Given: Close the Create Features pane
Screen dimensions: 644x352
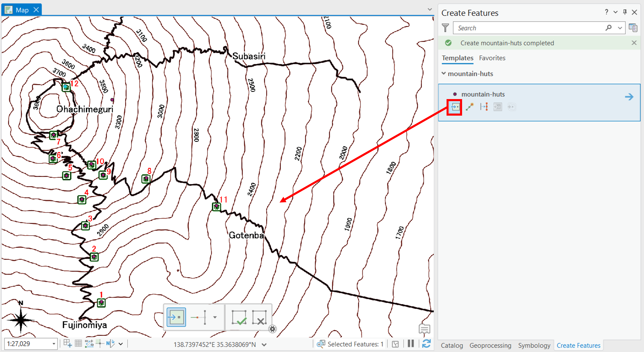Looking at the screenshot, I should pos(634,12).
